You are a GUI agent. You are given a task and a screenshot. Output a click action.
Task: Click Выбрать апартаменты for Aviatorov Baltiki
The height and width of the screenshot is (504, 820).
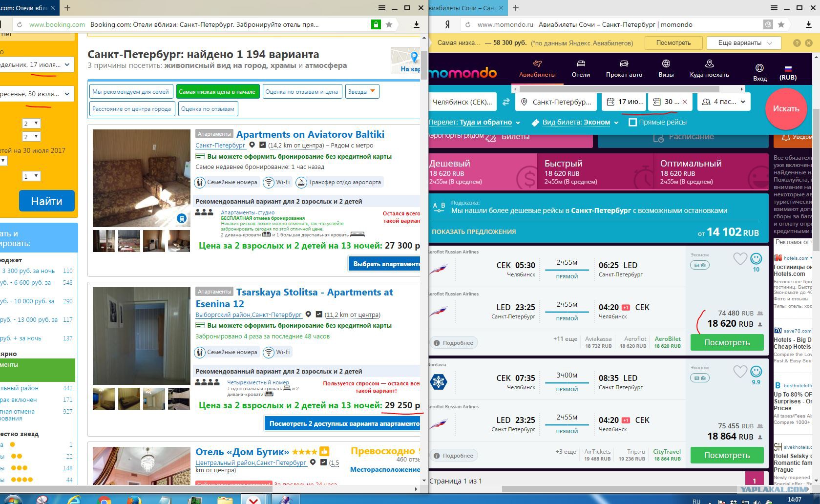pyautogui.click(x=384, y=264)
